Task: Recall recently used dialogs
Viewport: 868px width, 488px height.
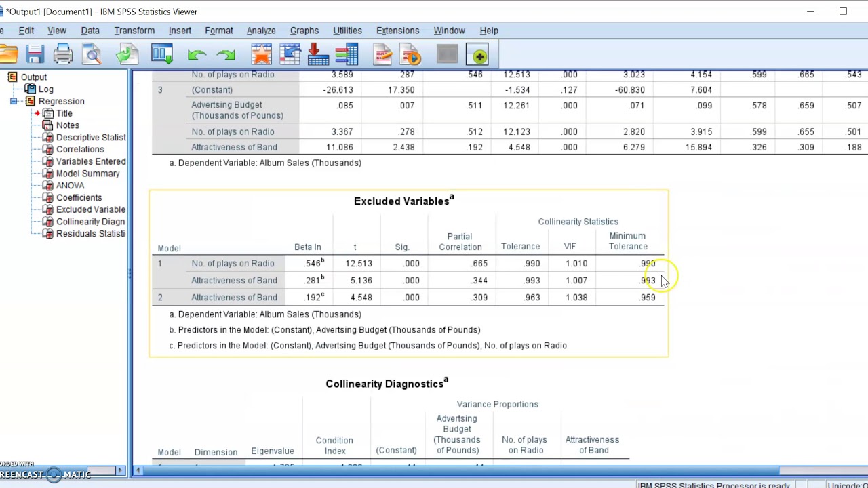Action: (162, 55)
